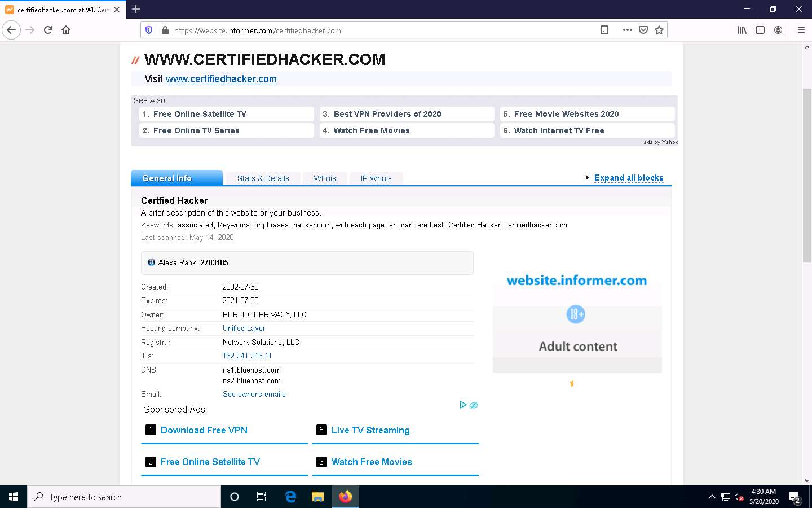Go back to the previous page
The image size is (812, 508).
tap(11, 30)
